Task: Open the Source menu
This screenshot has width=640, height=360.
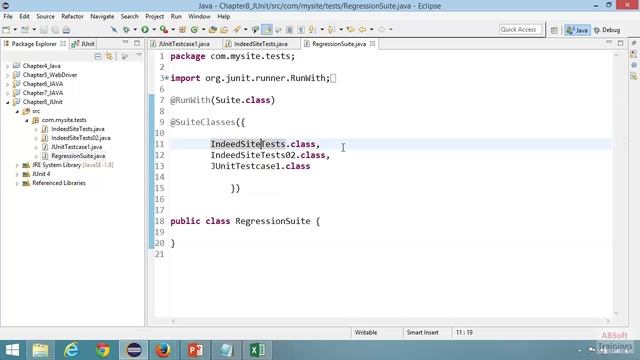Action: [x=45, y=16]
